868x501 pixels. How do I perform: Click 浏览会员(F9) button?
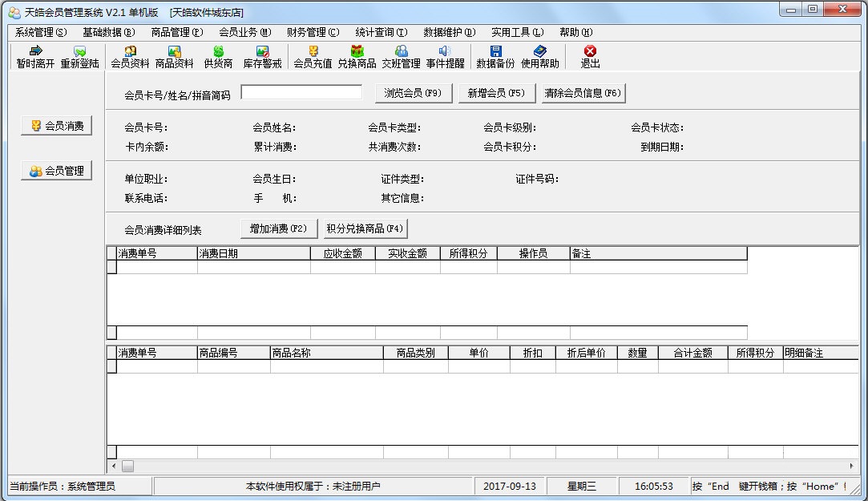[413, 93]
